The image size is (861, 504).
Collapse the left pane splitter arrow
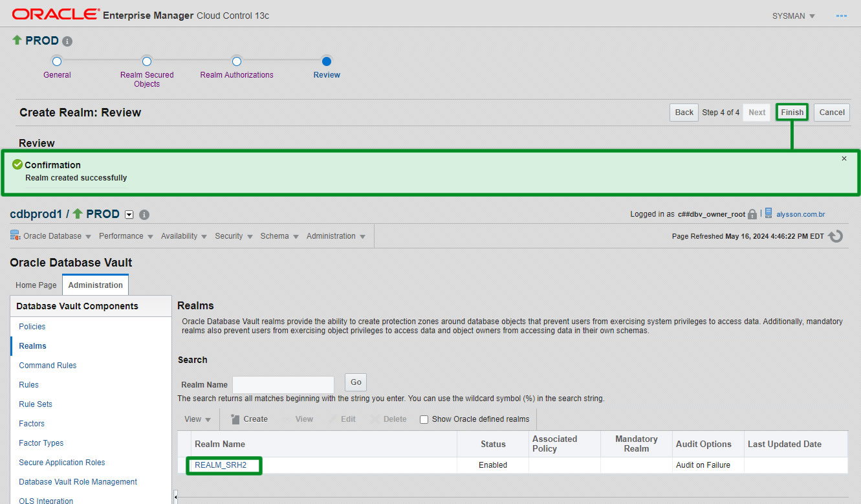click(x=175, y=497)
